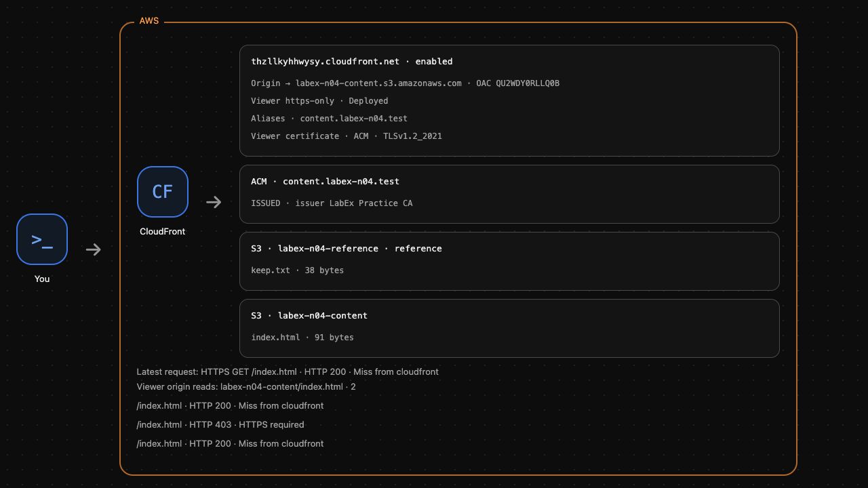Click the "Aliases · content.labex-n04.test" line

tap(330, 119)
